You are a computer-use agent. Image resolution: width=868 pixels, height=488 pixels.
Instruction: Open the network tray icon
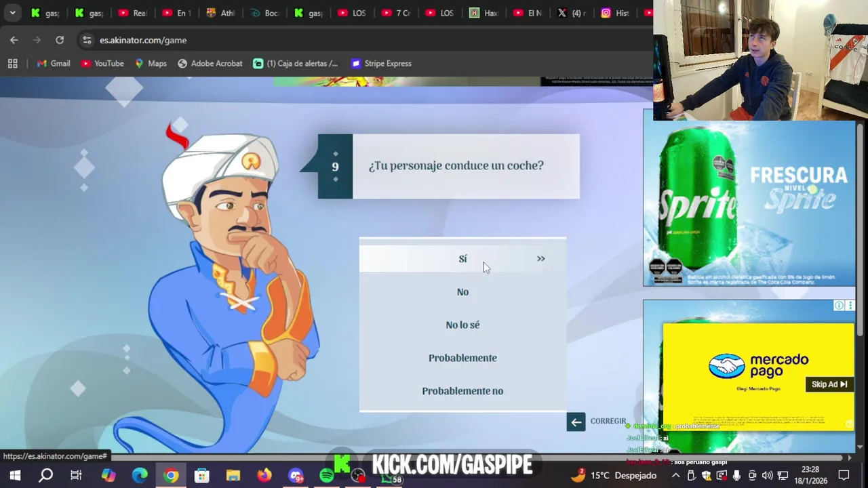coord(783,475)
